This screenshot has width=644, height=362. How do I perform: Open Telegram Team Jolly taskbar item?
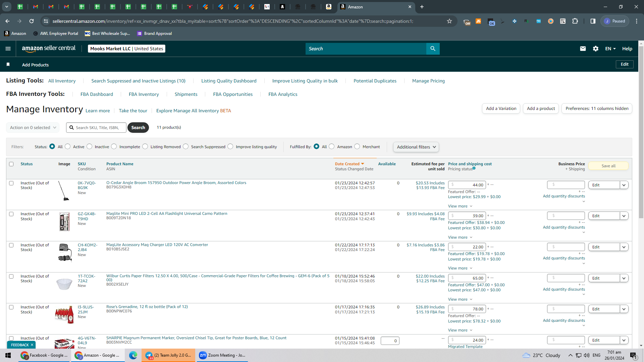click(168, 355)
